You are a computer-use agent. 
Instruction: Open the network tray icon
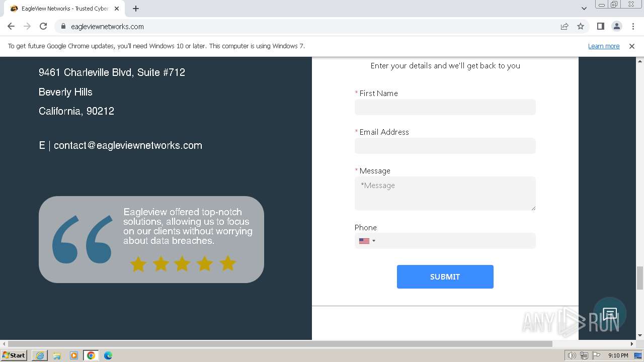(x=584, y=355)
